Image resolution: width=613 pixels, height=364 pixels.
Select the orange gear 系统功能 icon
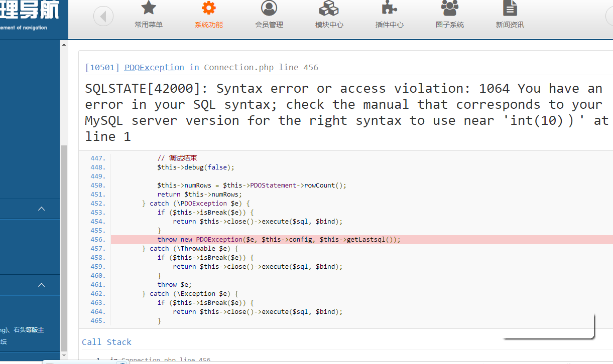click(209, 8)
